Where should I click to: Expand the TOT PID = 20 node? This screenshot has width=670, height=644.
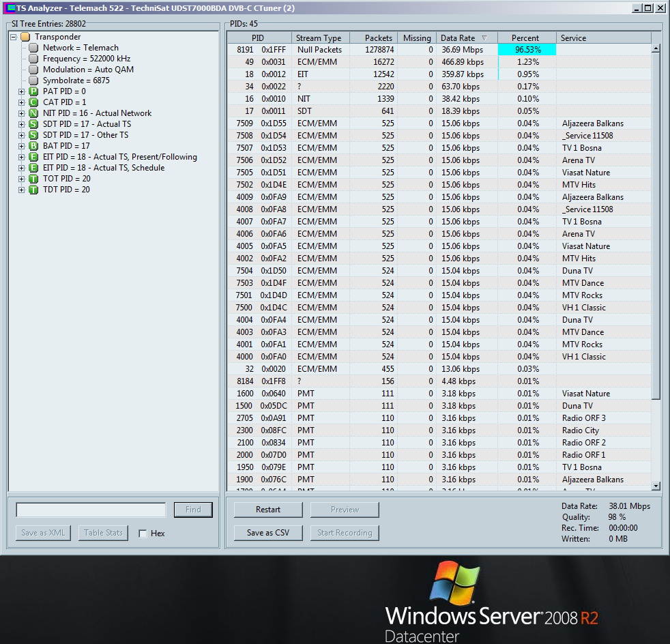(21, 179)
